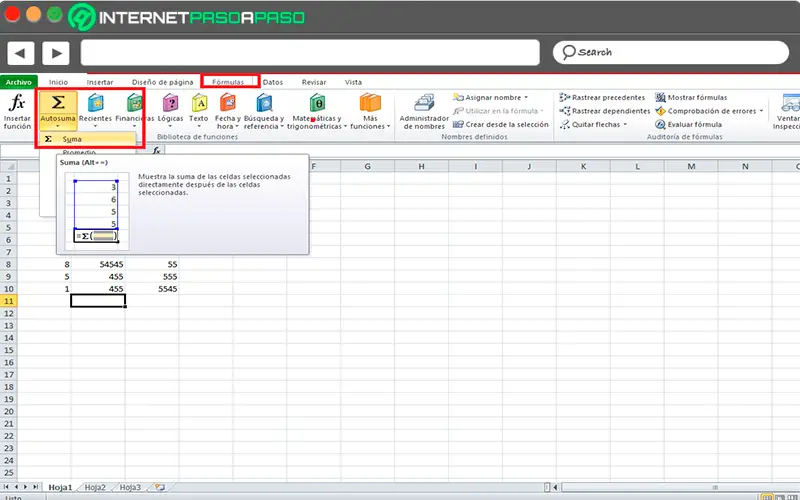Select row header 20
The width and height of the screenshot is (800, 500).
pyautogui.click(x=9, y=411)
